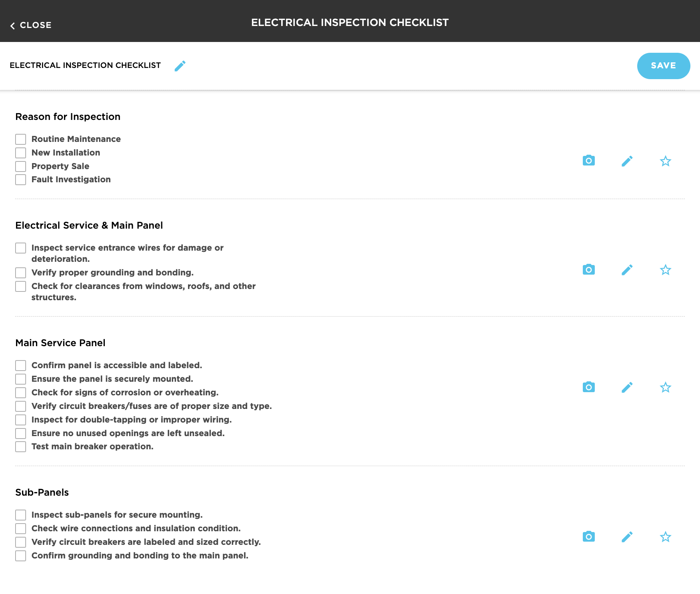700x594 pixels.
Task: Edit the Sub-Panels section with pencil
Action: [x=627, y=537]
